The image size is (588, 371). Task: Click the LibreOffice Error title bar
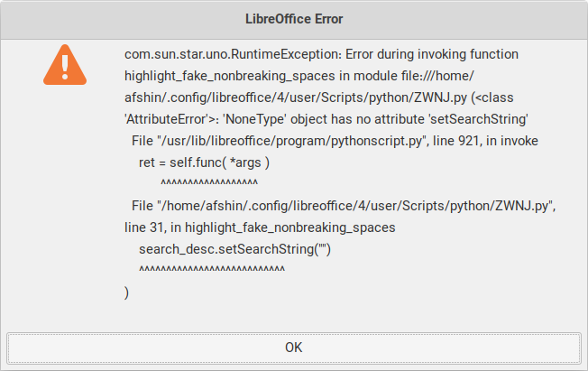(294, 19)
